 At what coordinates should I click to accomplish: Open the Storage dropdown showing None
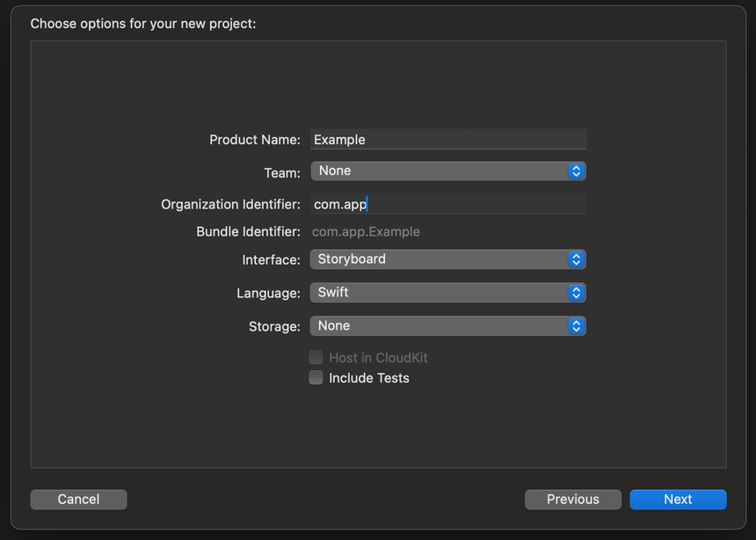tap(448, 325)
